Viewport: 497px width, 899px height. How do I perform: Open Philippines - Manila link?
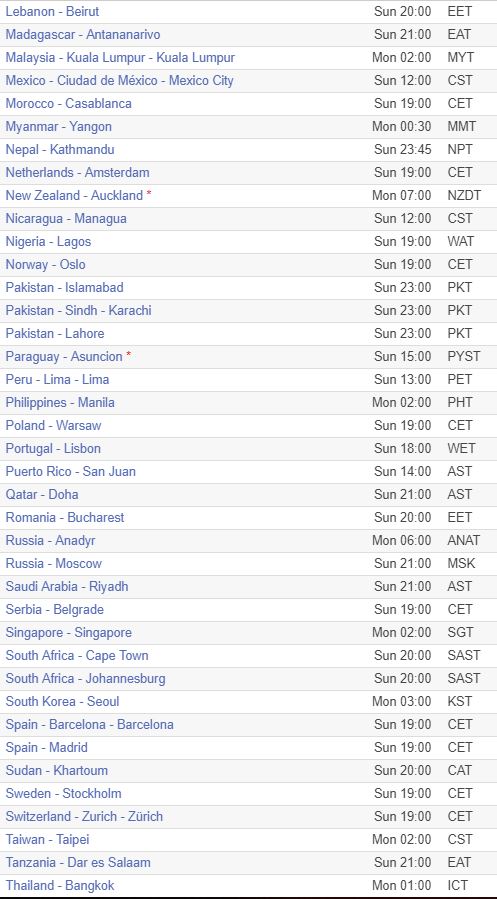coord(60,402)
